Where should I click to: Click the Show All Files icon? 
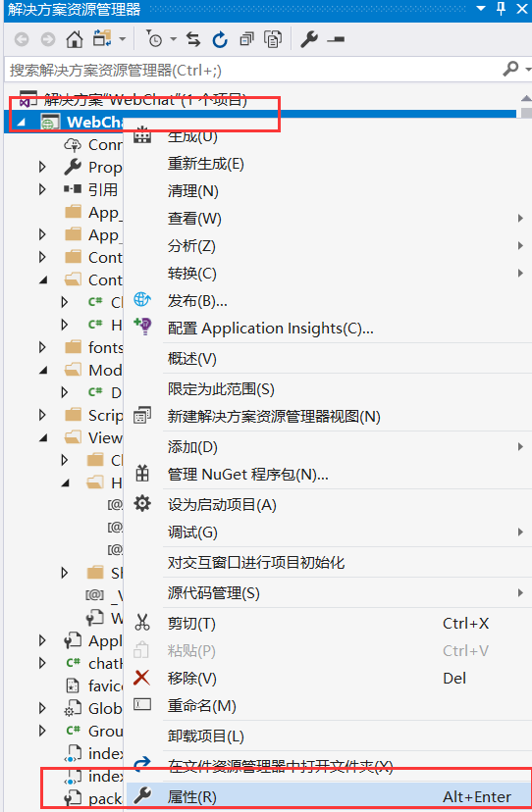(273, 39)
